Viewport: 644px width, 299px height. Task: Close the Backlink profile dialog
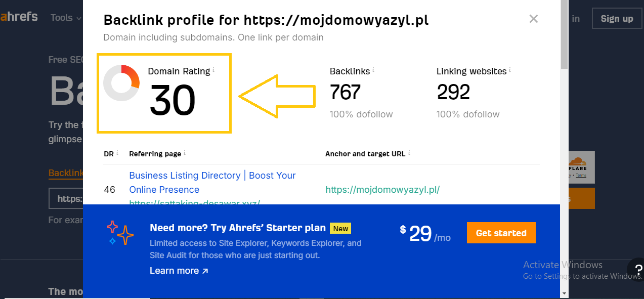(533, 19)
